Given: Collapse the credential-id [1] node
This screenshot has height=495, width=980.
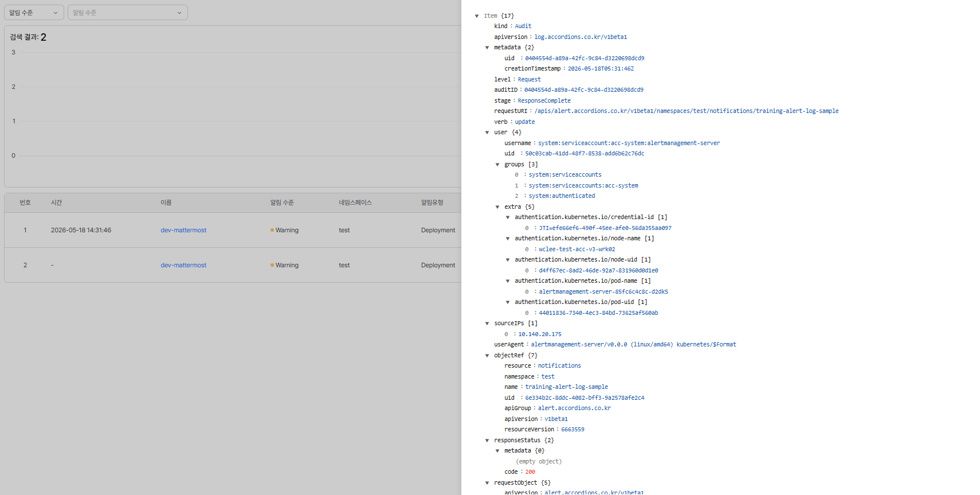Looking at the screenshot, I should click(508, 217).
